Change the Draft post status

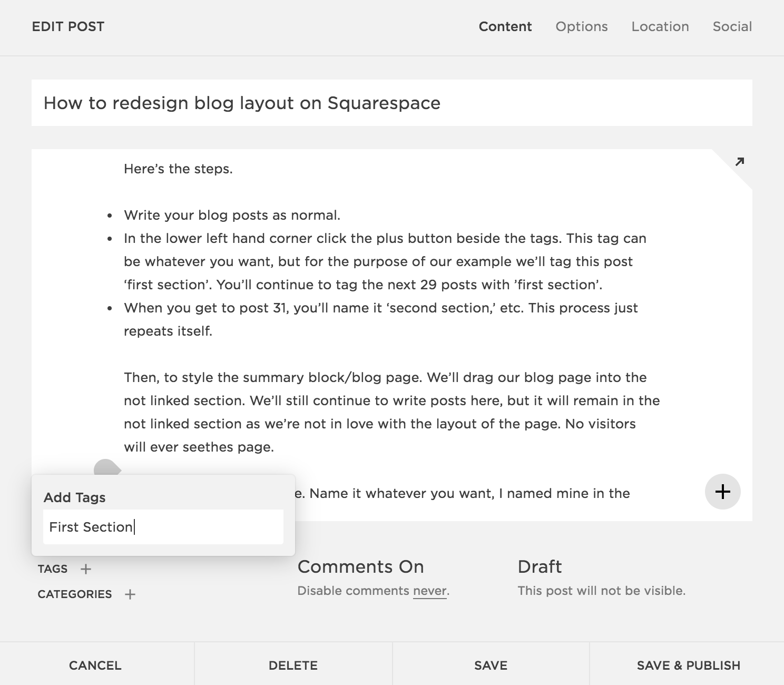(540, 566)
